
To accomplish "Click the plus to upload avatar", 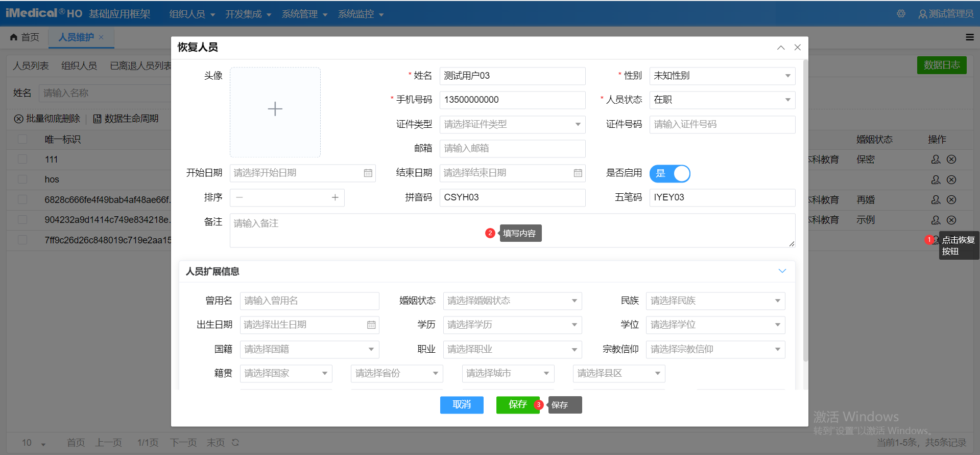I will 275,109.
